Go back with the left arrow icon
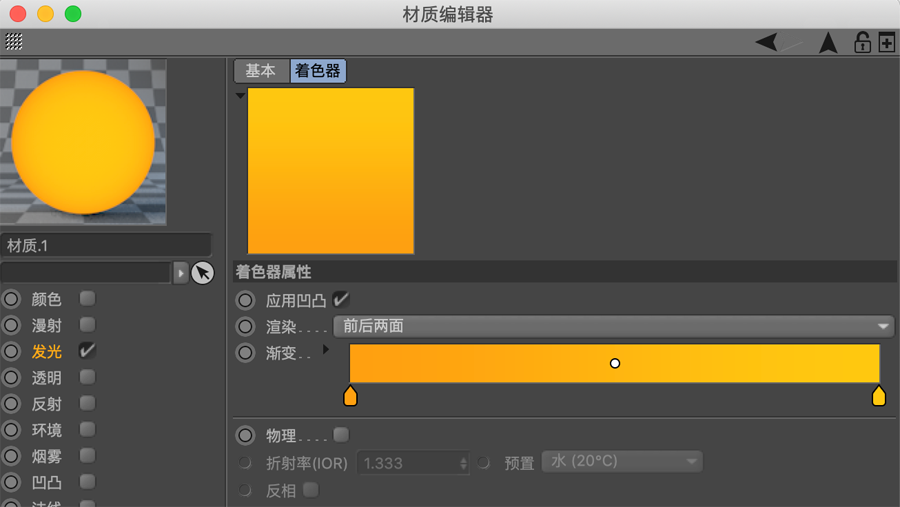This screenshot has height=507, width=900. (767, 42)
